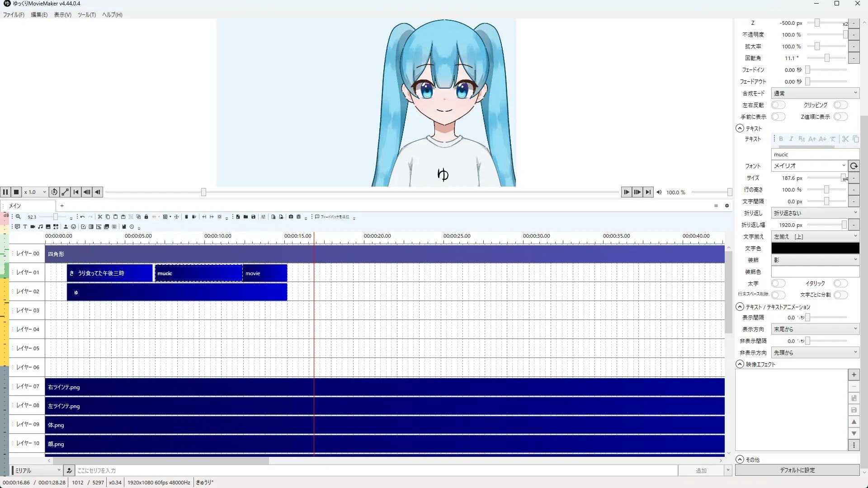
Task: Toggle the イタリック italic switch
Action: (840, 283)
